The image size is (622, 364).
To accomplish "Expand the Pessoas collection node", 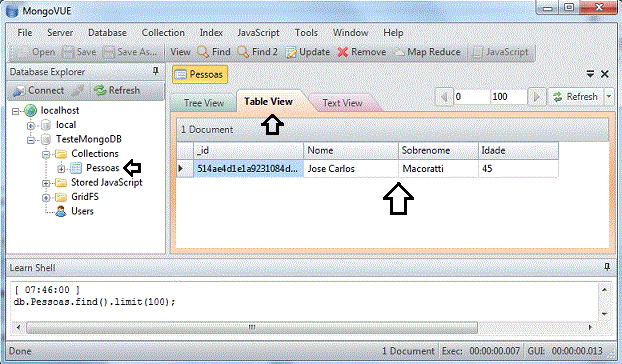I will (x=61, y=169).
